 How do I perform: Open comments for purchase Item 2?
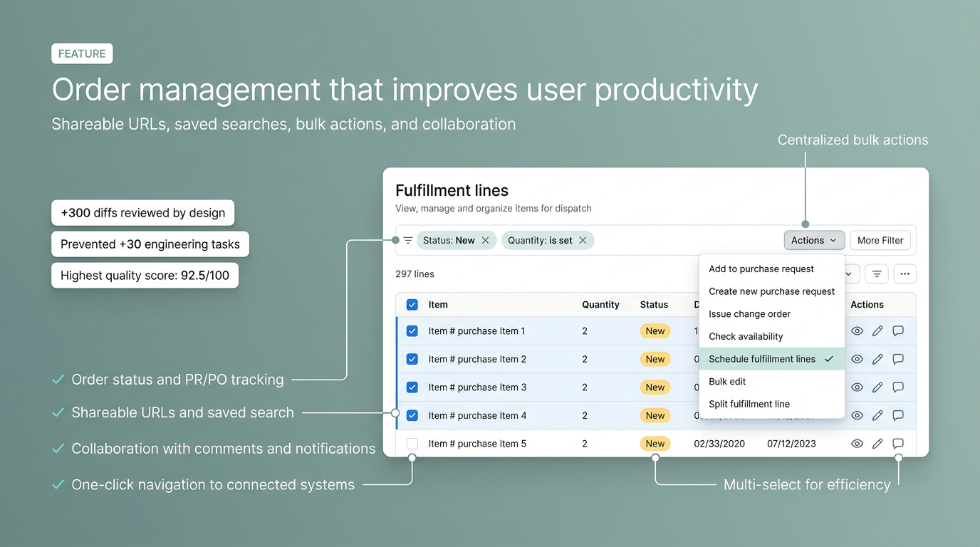898,359
